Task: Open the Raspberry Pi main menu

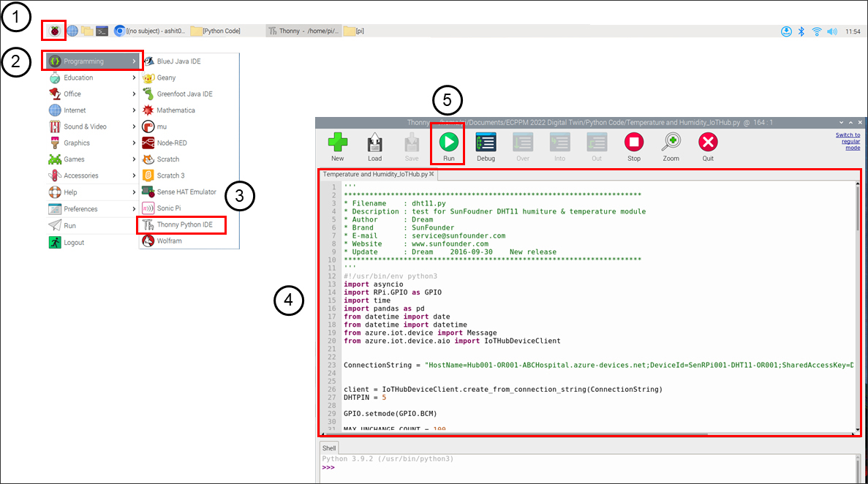Action: tap(54, 31)
